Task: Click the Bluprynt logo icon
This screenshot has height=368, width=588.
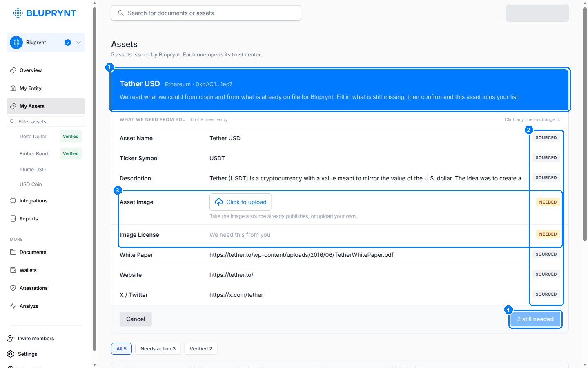Action: pos(18,13)
